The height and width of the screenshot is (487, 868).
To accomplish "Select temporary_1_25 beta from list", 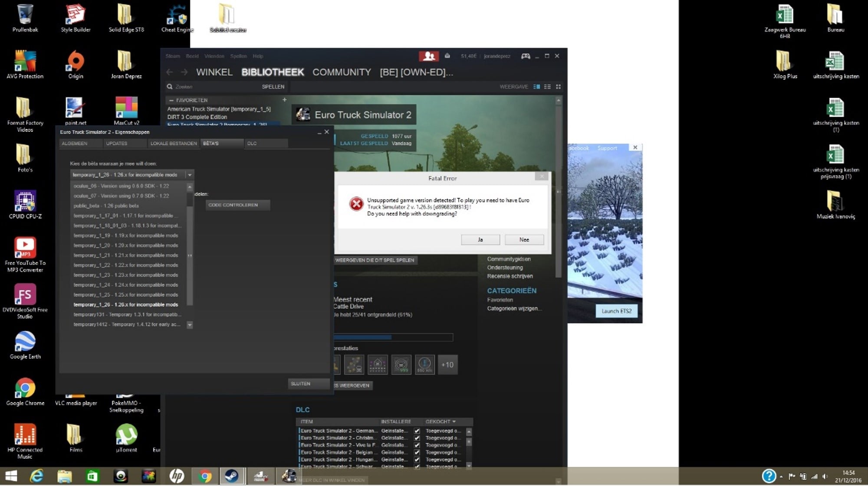I will tap(126, 295).
